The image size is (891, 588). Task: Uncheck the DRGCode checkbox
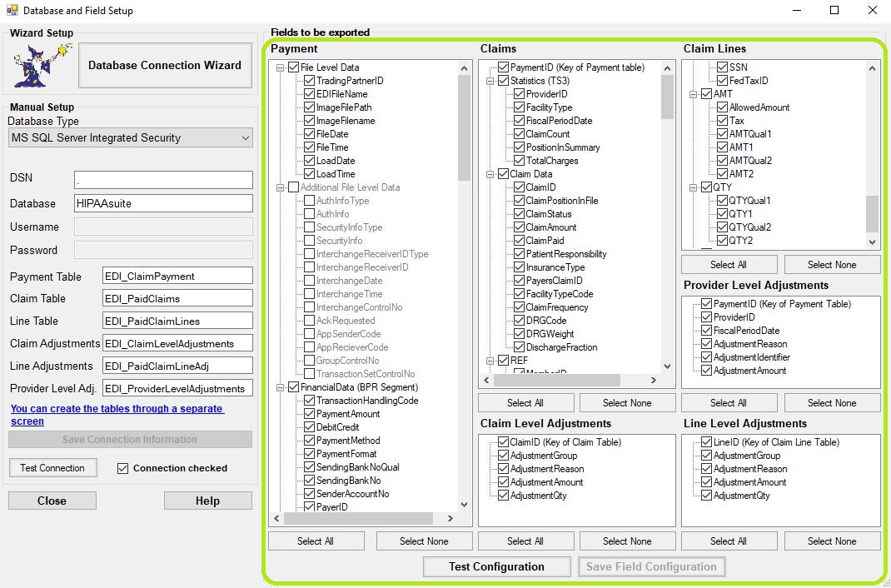(x=519, y=321)
